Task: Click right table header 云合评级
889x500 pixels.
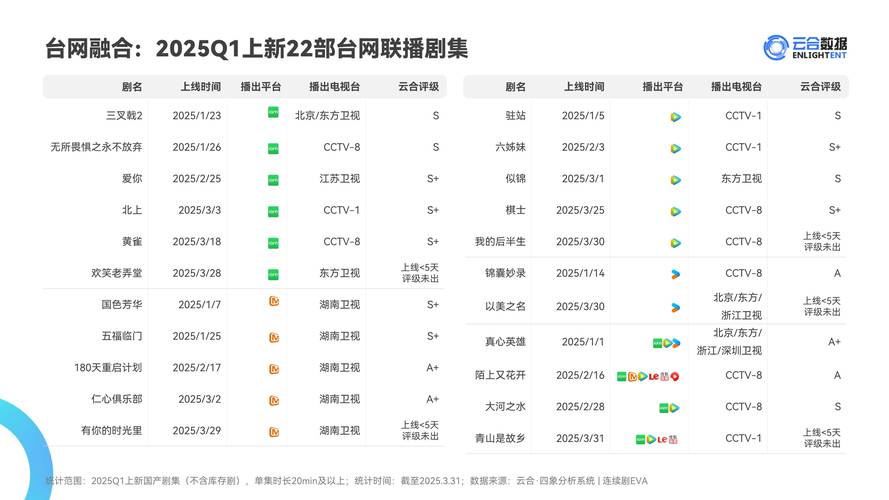Action: tap(820, 87)
